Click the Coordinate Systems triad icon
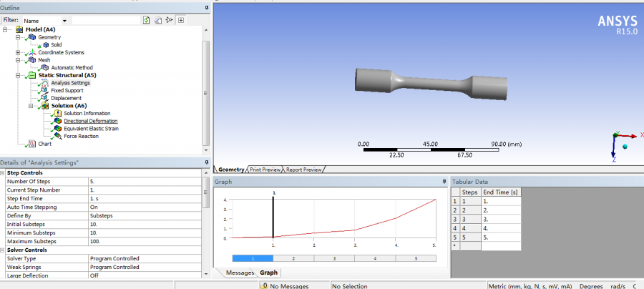Screen dimensions: 644x289 32,52
